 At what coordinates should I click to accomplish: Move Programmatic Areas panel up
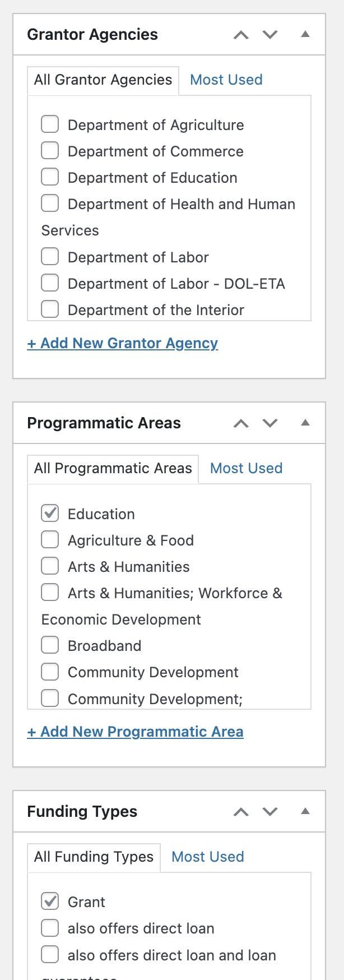pyautogui.click(x=241, y=423)
